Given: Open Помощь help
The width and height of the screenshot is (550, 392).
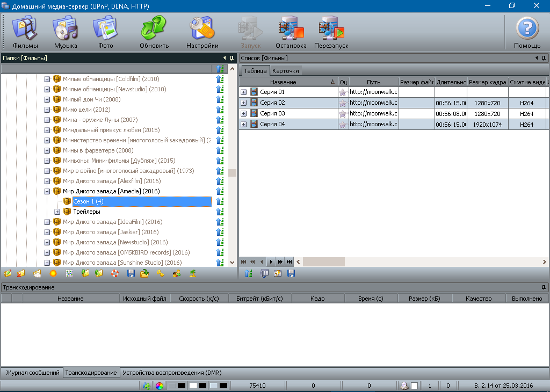Looking at the screenshot, I should coord(527,32).
